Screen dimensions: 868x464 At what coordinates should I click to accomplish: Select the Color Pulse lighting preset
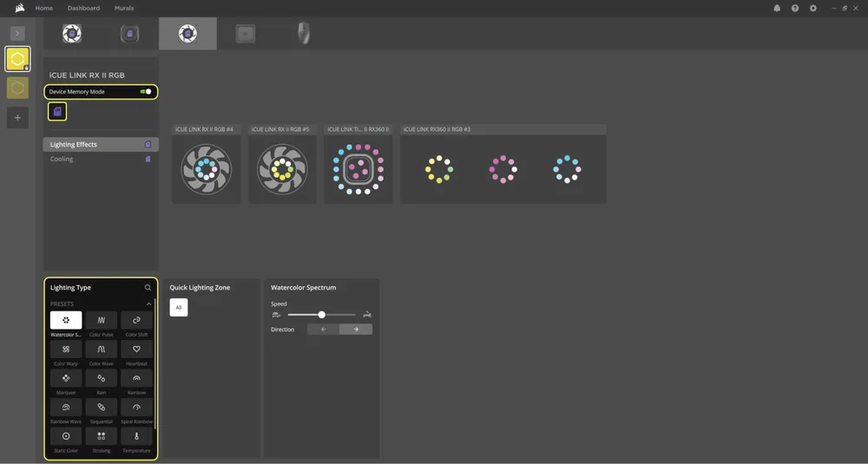point(102,320)
